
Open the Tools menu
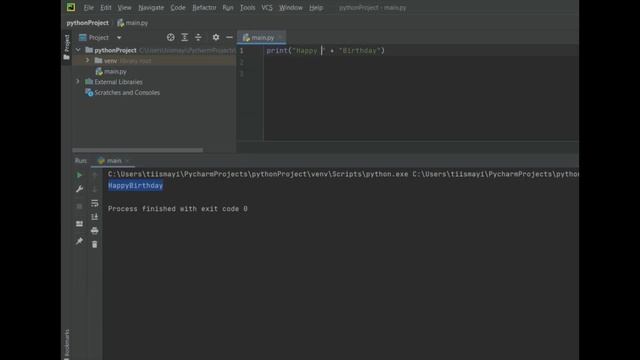[x=247, y=7]
